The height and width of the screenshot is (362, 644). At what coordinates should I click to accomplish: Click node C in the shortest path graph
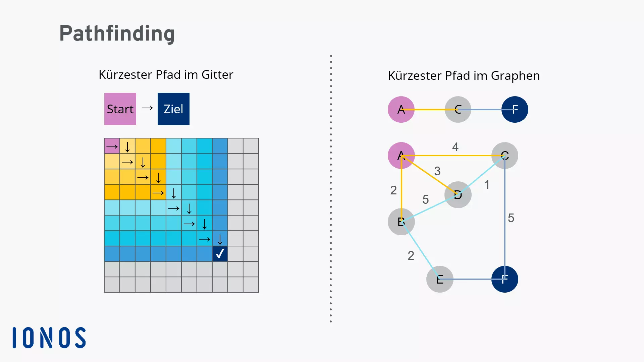tap(504, 156)
